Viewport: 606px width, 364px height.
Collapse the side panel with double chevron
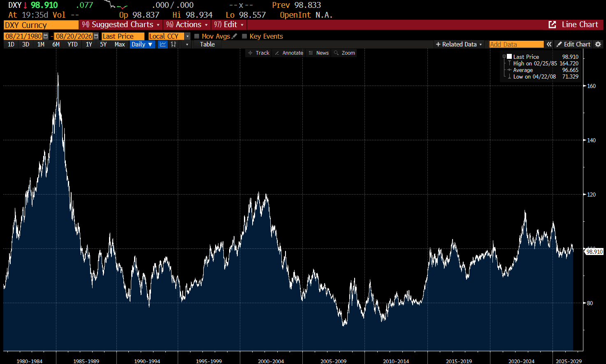(549, 44)
